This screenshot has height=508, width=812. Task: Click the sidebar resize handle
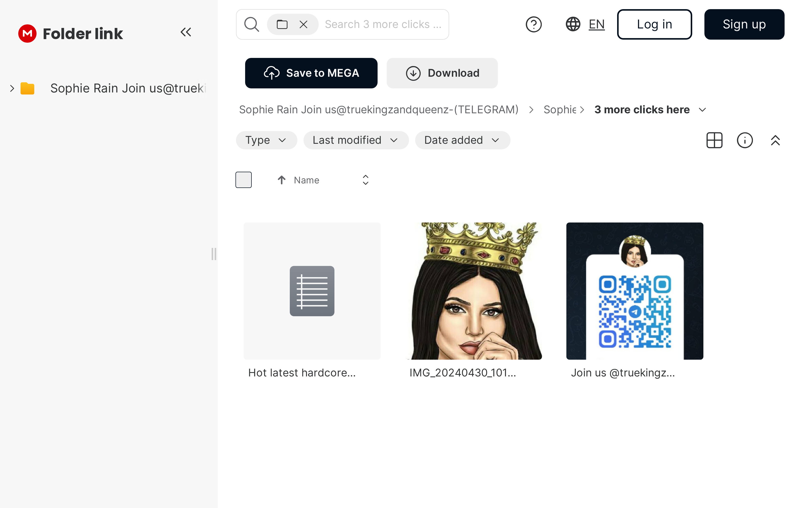pos(214,254)
